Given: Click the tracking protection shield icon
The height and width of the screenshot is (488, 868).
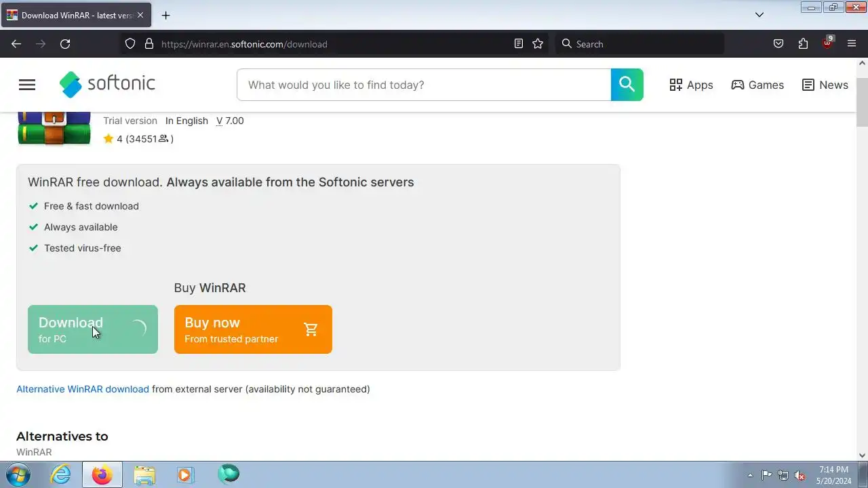Looking at the screenshot, I should pyautogui.click(x=130, y=44).
